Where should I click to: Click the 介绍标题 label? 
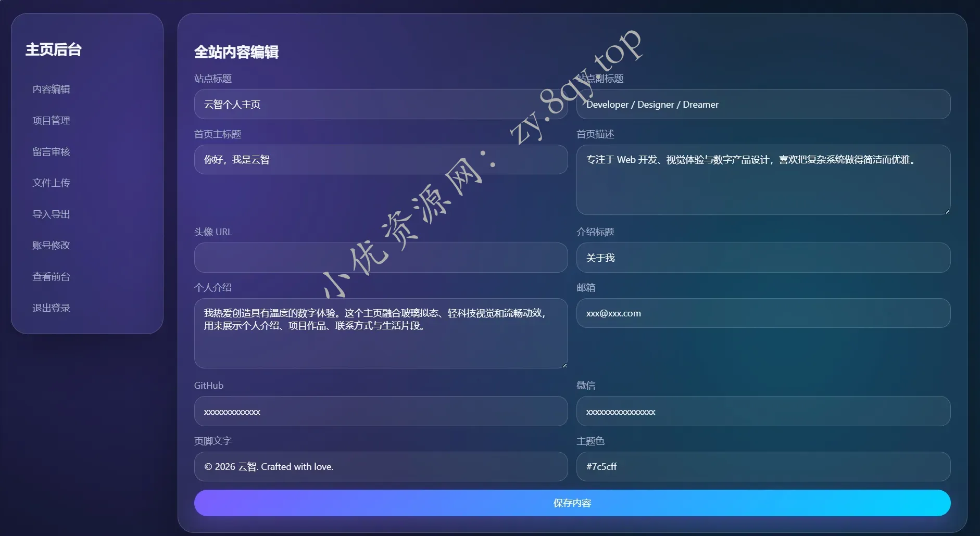[595, 232]
